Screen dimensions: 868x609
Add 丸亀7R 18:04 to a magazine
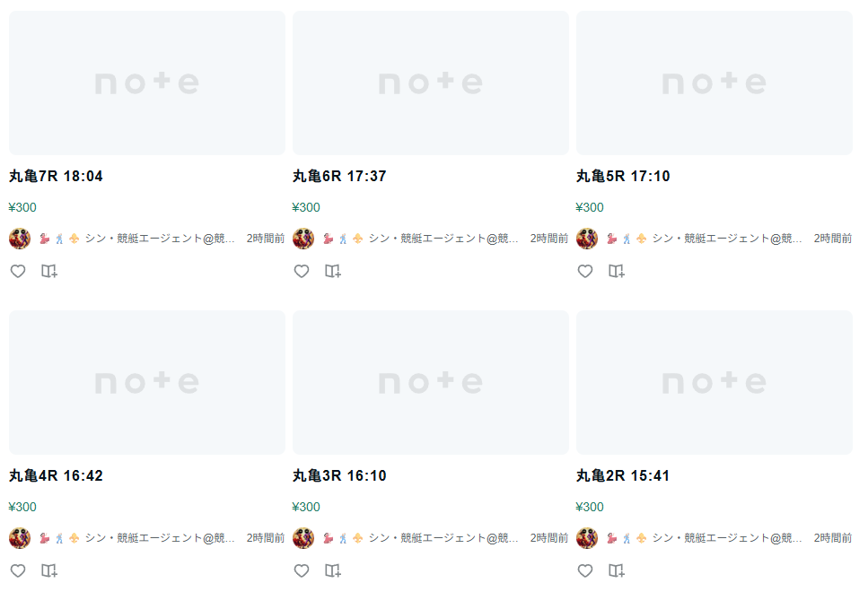(49, 271)
